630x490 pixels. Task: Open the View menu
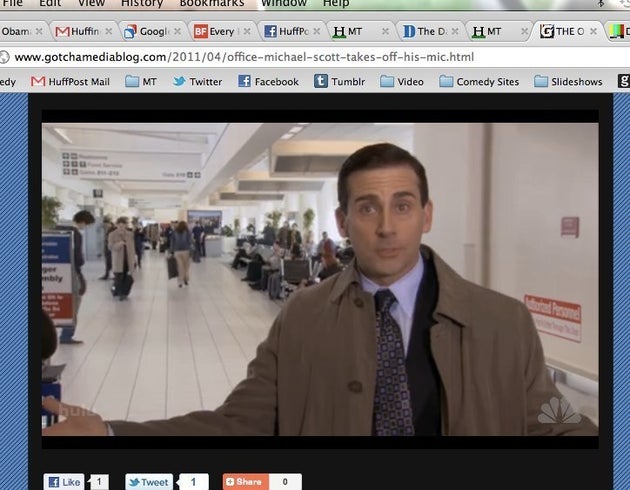pyautogui.click(x=91, y=3)
